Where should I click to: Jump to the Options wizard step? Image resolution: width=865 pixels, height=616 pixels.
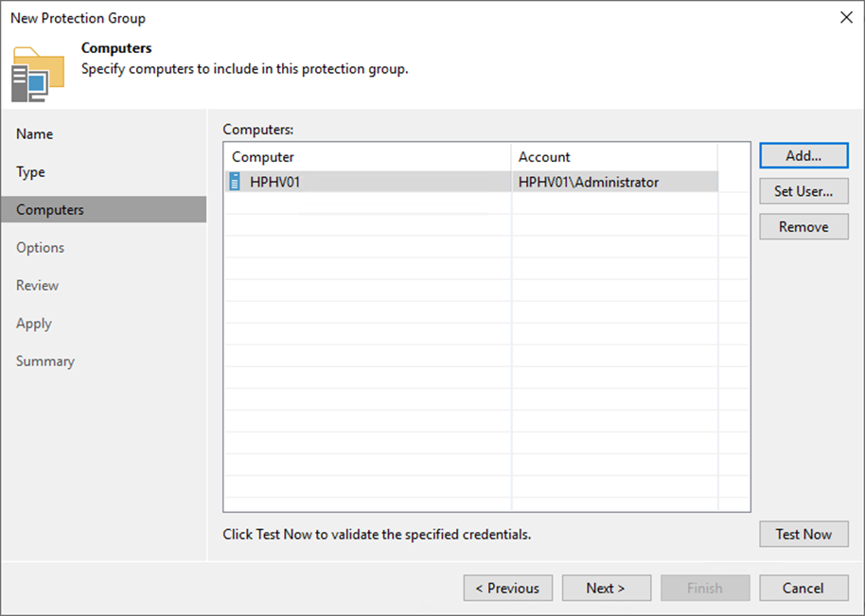click(41, 248)
